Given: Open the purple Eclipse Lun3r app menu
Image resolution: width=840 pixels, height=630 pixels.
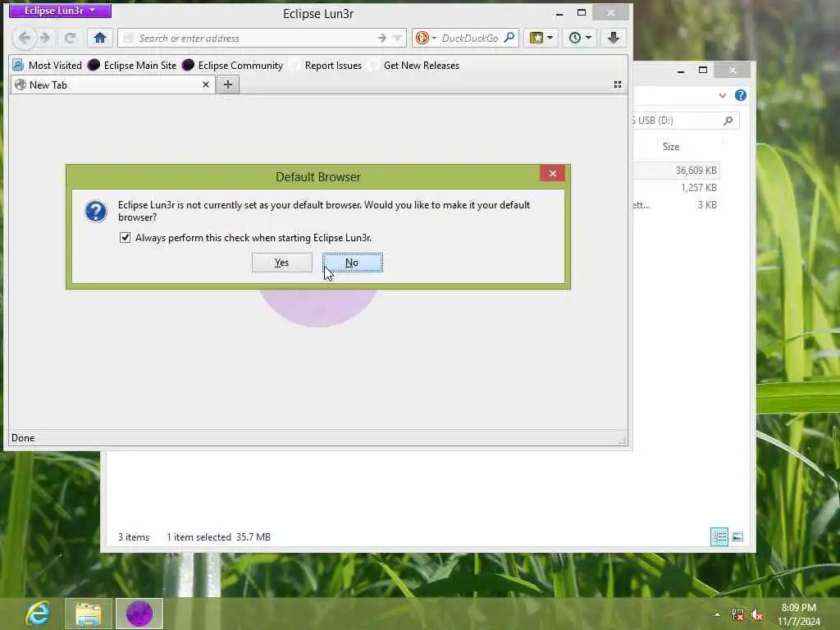Looking at the screenshot, I should click(60, 10).
